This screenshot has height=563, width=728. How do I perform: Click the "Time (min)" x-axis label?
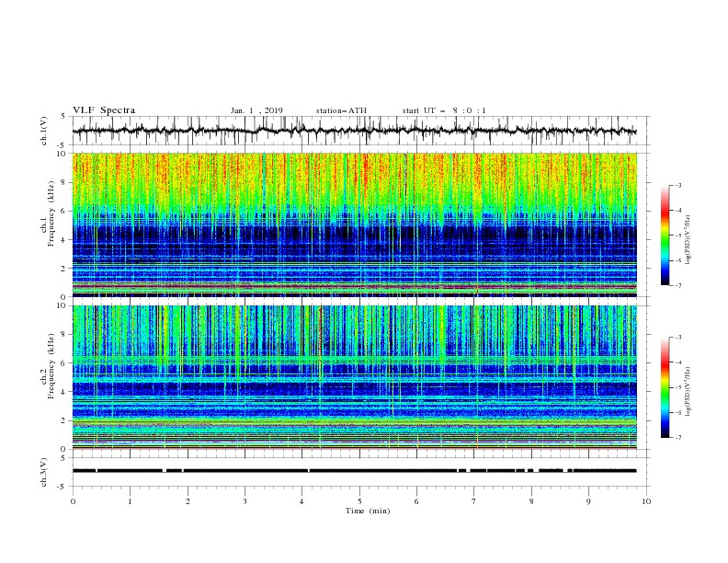(x=368, y=511)
